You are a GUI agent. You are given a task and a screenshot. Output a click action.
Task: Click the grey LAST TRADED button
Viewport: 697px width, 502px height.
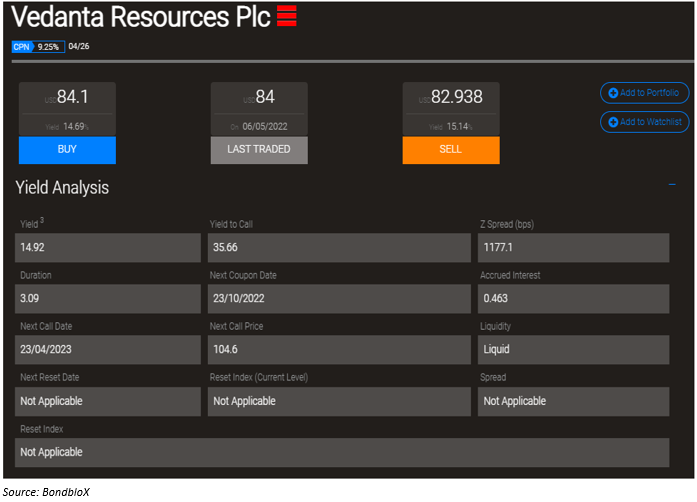click(259, 150)
